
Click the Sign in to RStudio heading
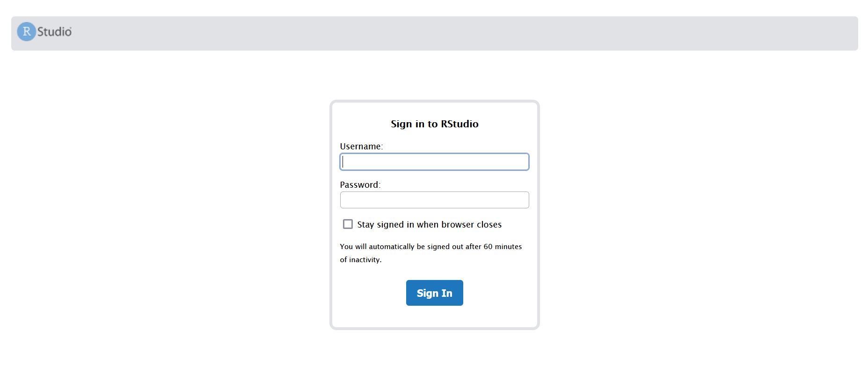434,124
